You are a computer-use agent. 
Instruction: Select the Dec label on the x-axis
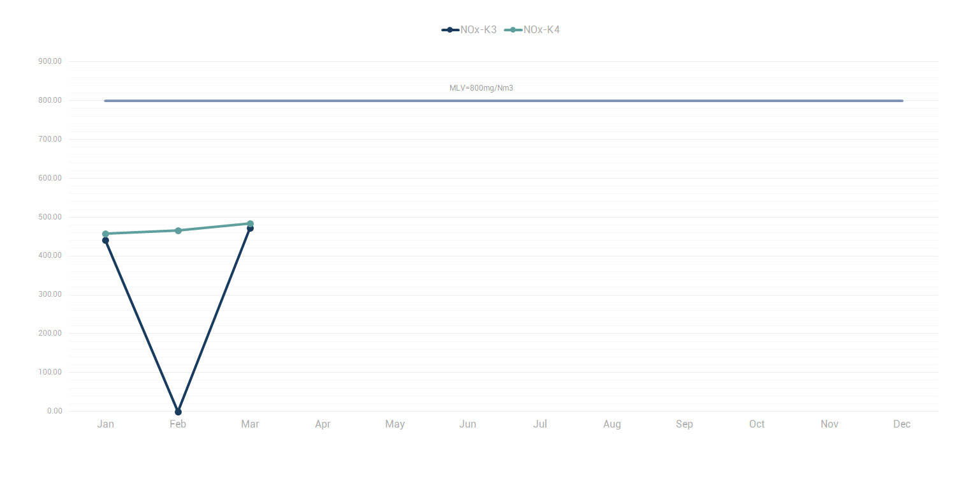[x=902, y=424]
